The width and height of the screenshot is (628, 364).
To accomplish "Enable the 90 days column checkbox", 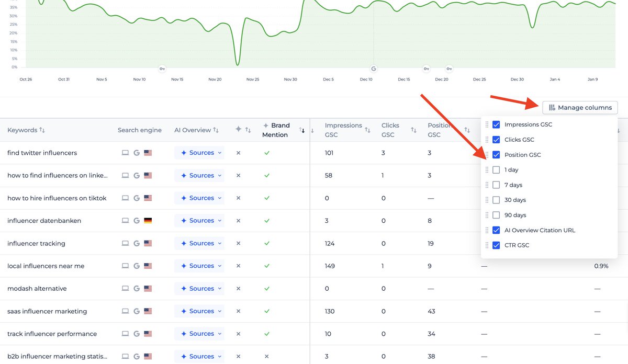I will tap(496, 215).
